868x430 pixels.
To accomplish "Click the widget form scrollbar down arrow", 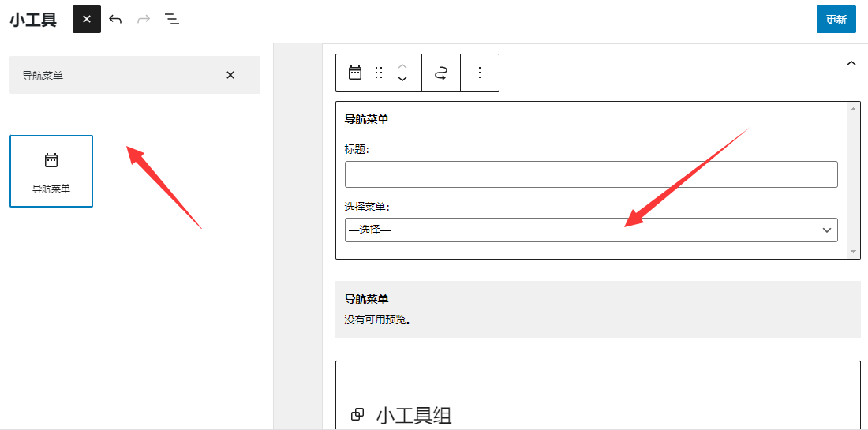I will click(853, 251).
